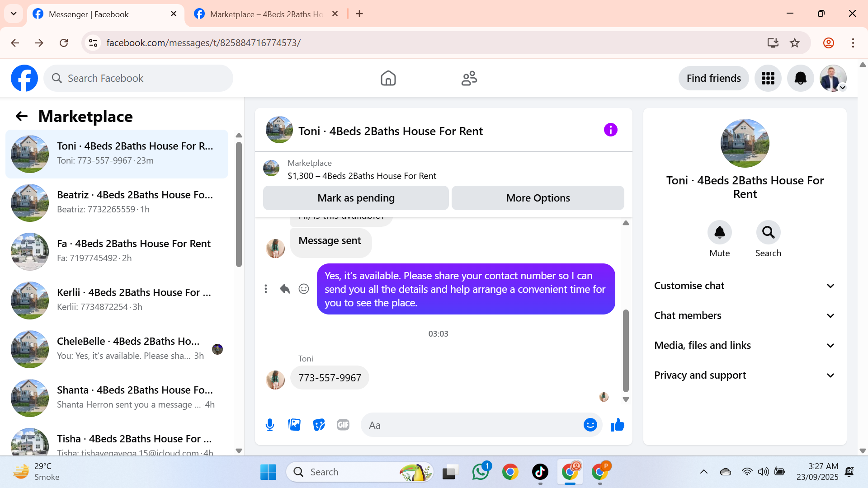Open Fa's conversation in the list

117,252
